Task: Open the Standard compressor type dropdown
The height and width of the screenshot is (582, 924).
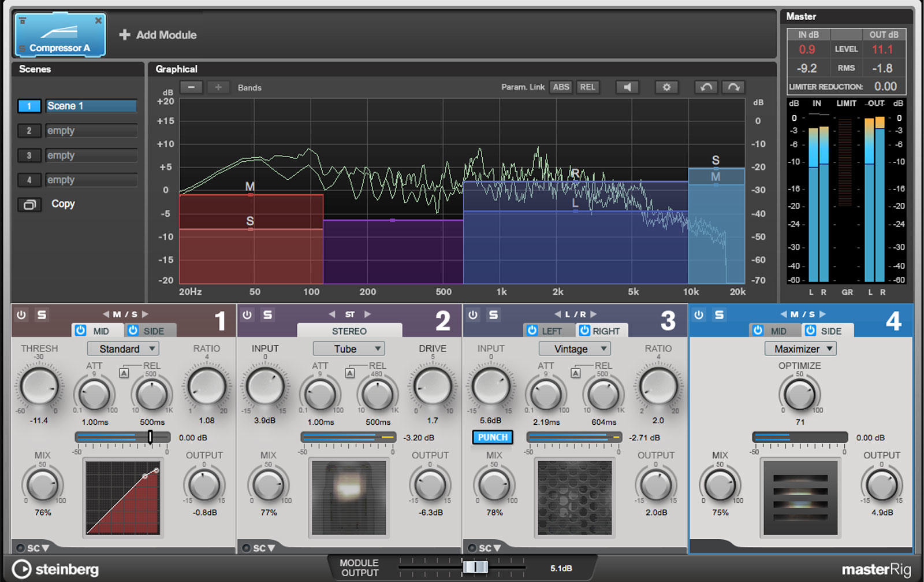Action: click(x=123, y=349)
